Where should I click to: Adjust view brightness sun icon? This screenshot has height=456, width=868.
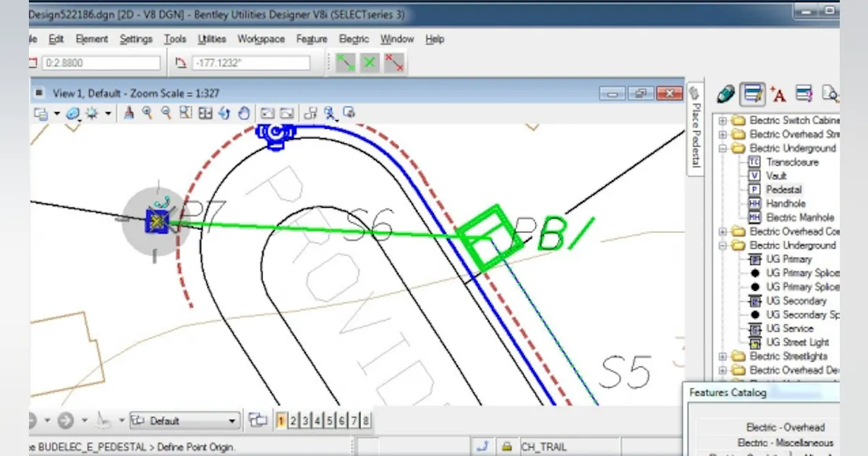93,114
